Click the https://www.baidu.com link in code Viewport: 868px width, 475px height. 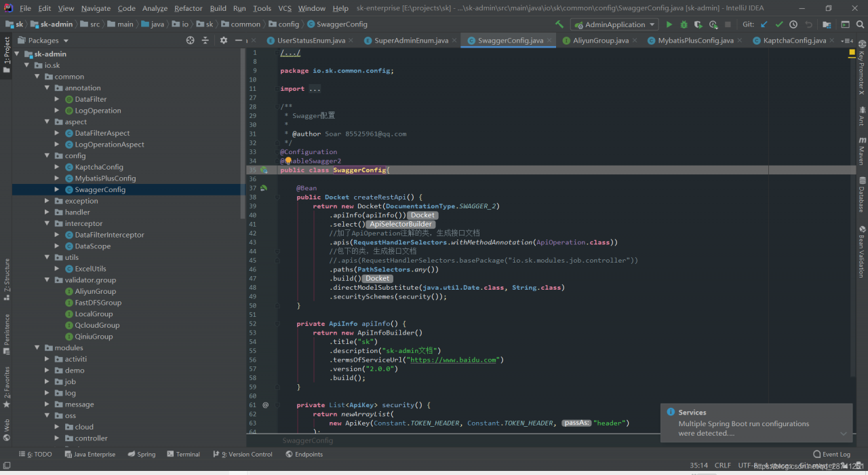tap(454, 360)
